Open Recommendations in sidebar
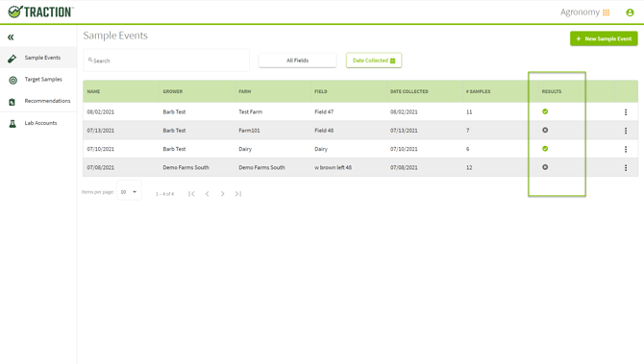The width and height of the screenshot is (644, 364). (38, 101)
